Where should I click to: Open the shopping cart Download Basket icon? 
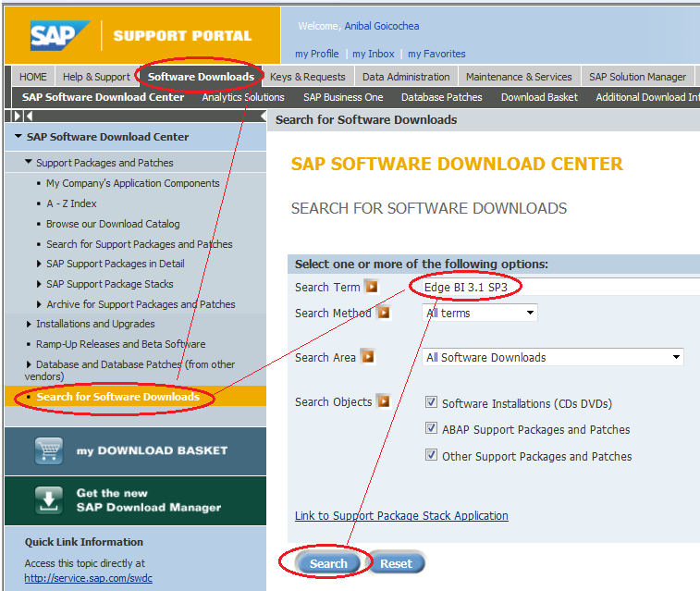(48, 450)
